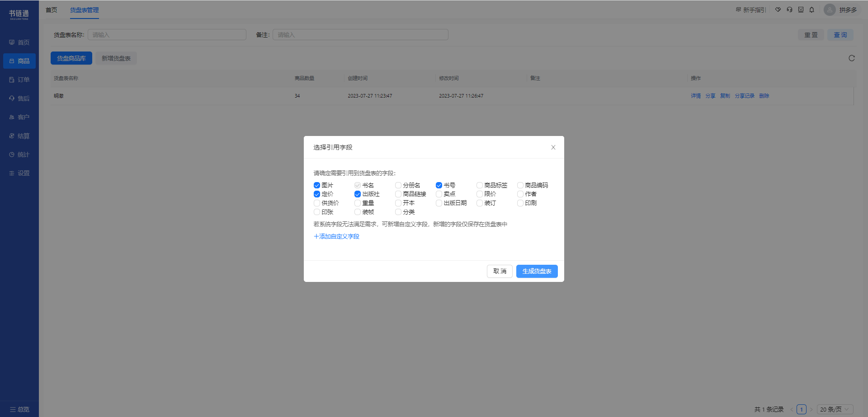Click the feedback face icon
Viewport: 868px width, 417px height.
click(801, 9)
